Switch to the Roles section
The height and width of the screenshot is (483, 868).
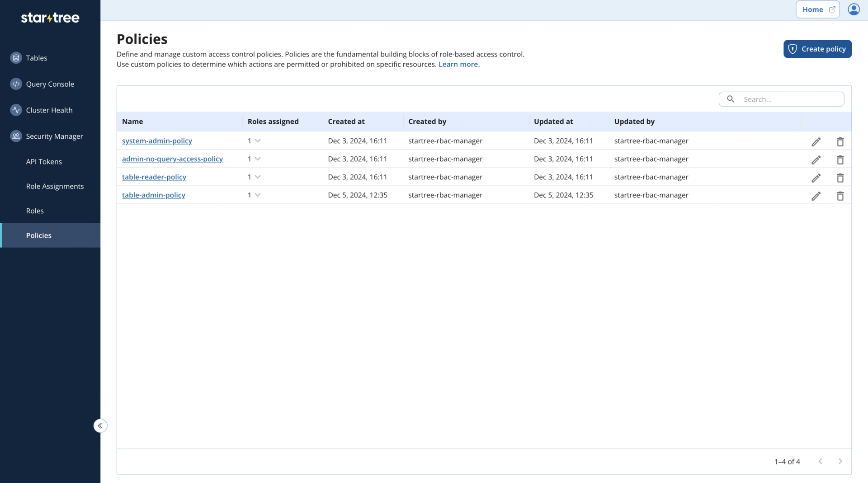coord(35,211)
